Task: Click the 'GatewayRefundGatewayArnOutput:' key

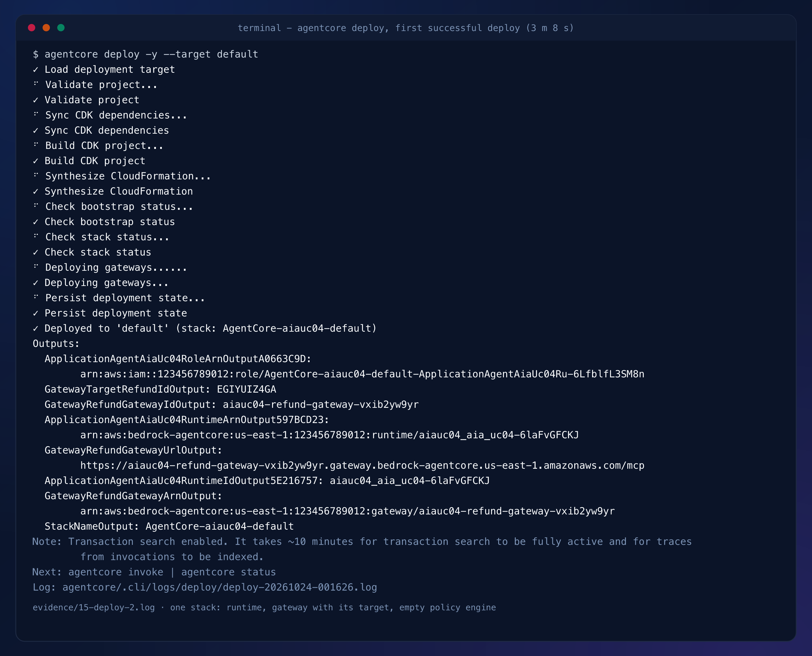Action: pyautogui.click(x=133, y=496)
